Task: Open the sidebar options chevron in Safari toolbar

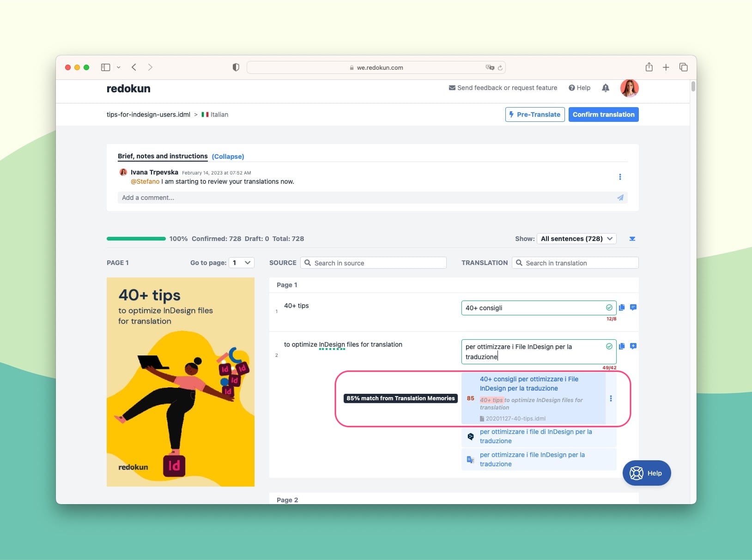Action: click(x=119, y=67)
